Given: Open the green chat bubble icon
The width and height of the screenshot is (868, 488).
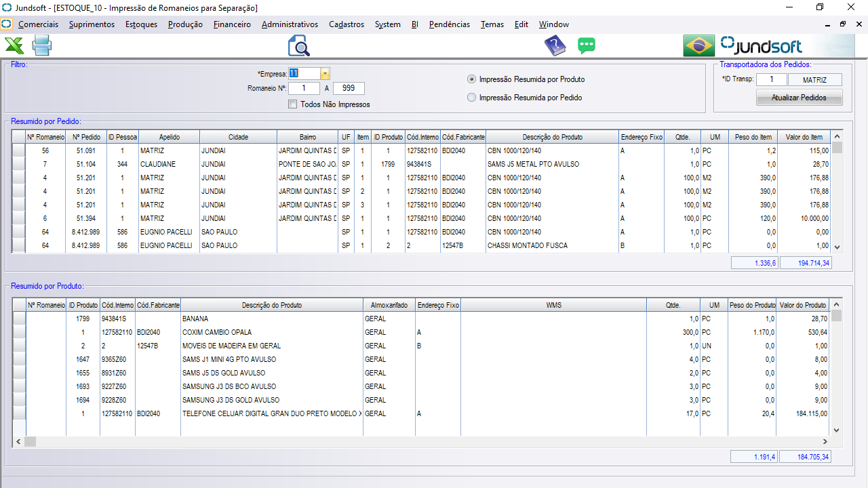Looking at the screenshot, I should point(587,46).
